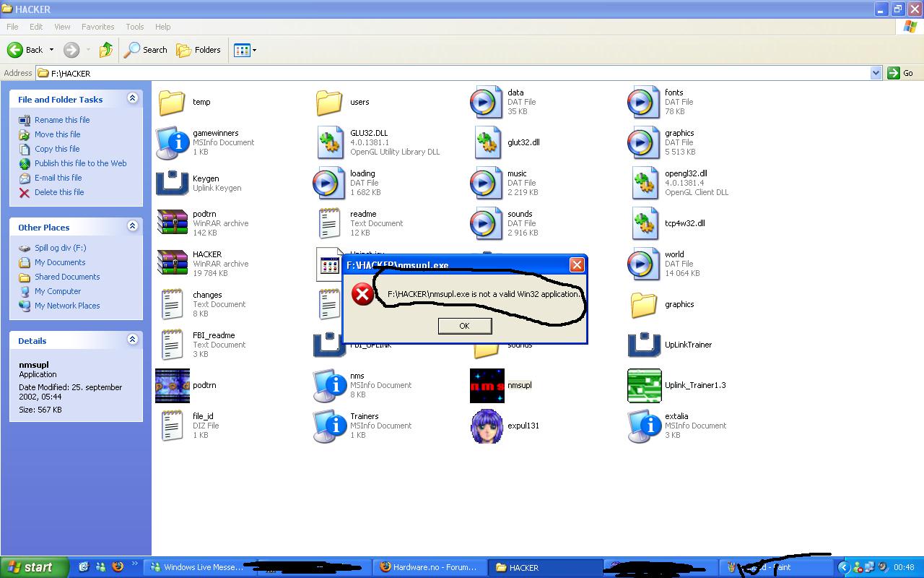This screenshot has width=924, height=578.
Task: Select the readme text document icon
Action: tap(329, 223)
